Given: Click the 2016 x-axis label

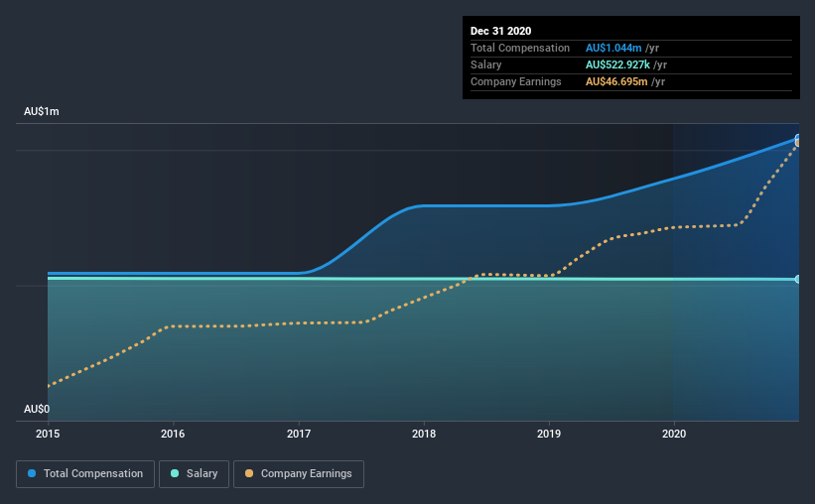Looking at the screenshot, I should pos(173,434).
